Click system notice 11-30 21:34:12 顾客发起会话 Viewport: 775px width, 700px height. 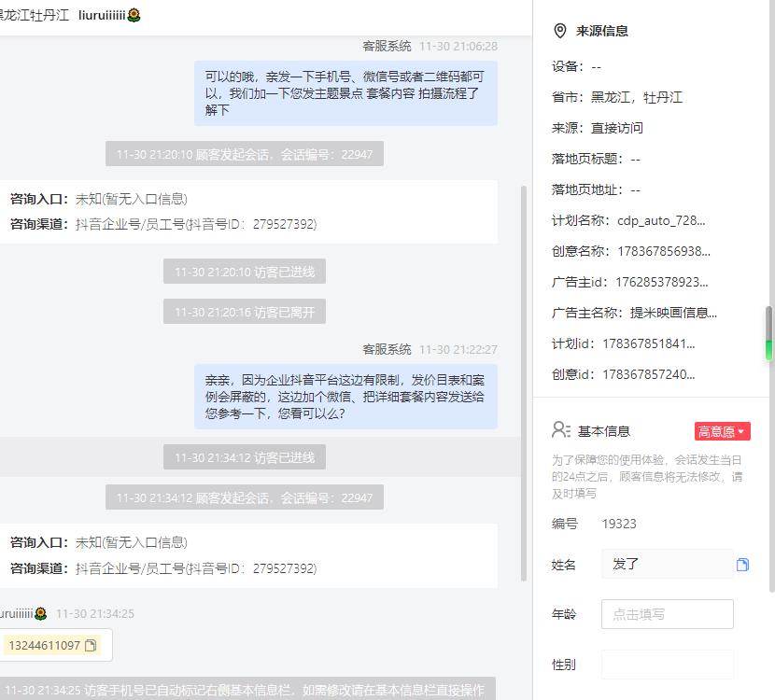(x=244, y=497)
